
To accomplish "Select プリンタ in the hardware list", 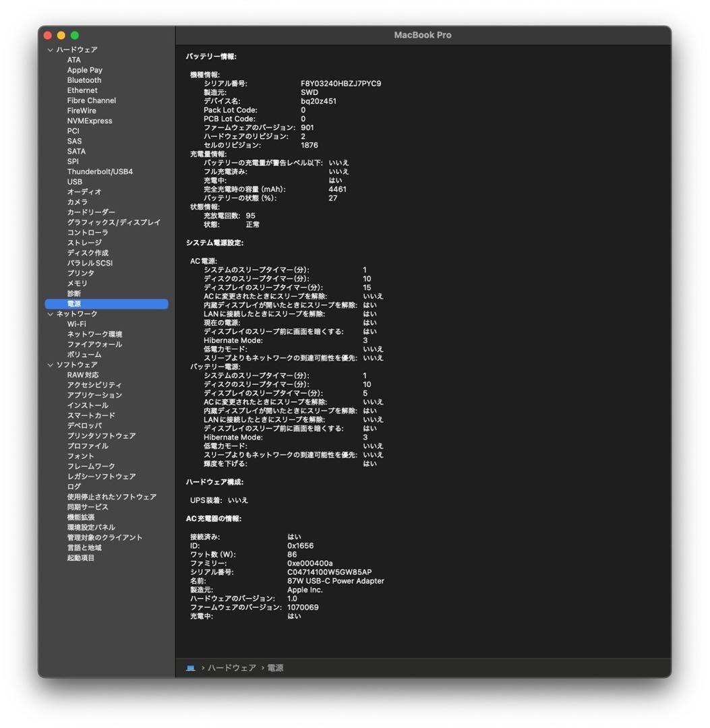I will coord(81,274).
